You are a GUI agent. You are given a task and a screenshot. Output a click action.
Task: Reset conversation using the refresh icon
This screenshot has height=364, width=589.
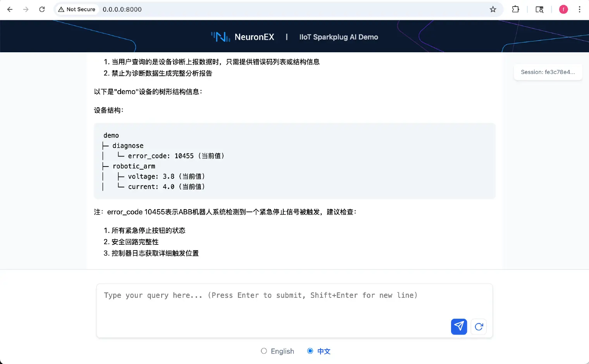[x=479, y=326]
